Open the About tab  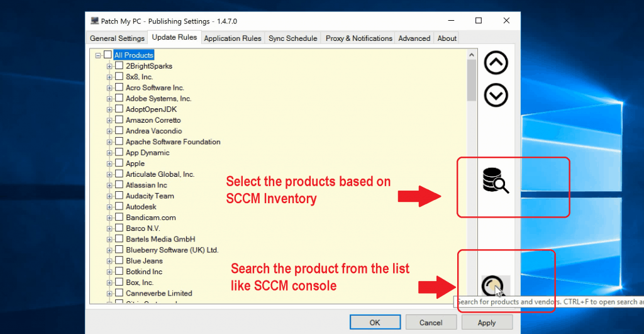click(x=447, y=38)
